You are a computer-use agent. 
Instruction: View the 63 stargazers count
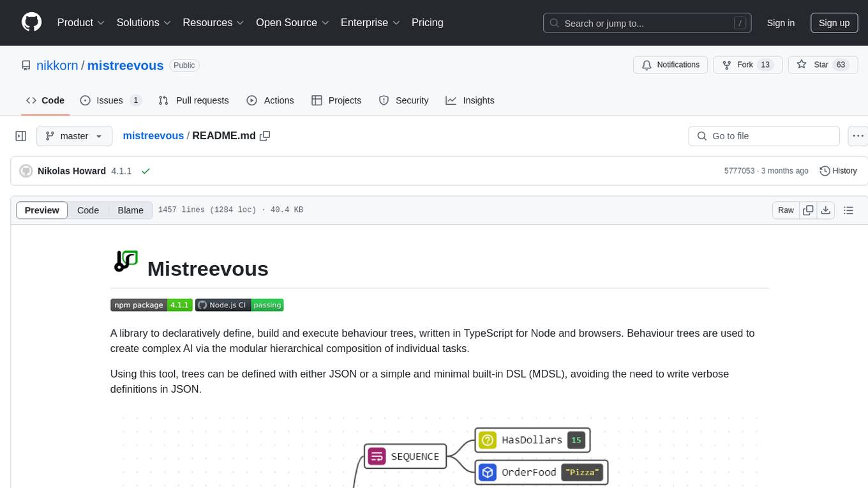841,65
